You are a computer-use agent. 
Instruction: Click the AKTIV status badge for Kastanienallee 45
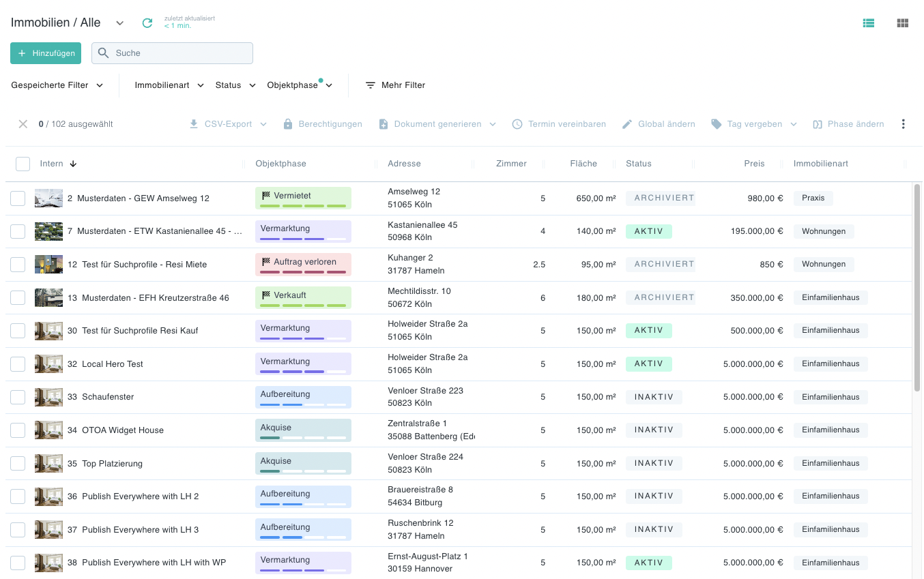(x=649, y=231)
